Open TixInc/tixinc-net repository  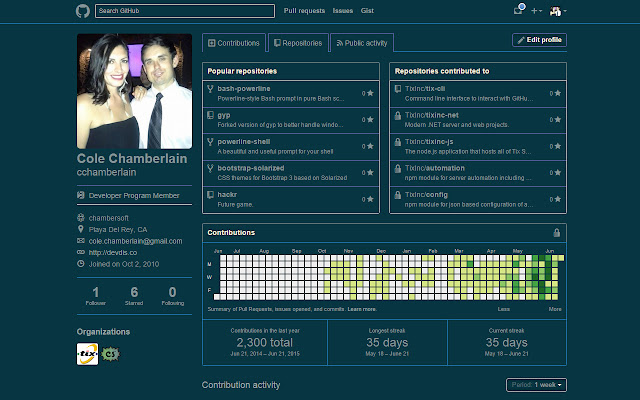(432, 115)
